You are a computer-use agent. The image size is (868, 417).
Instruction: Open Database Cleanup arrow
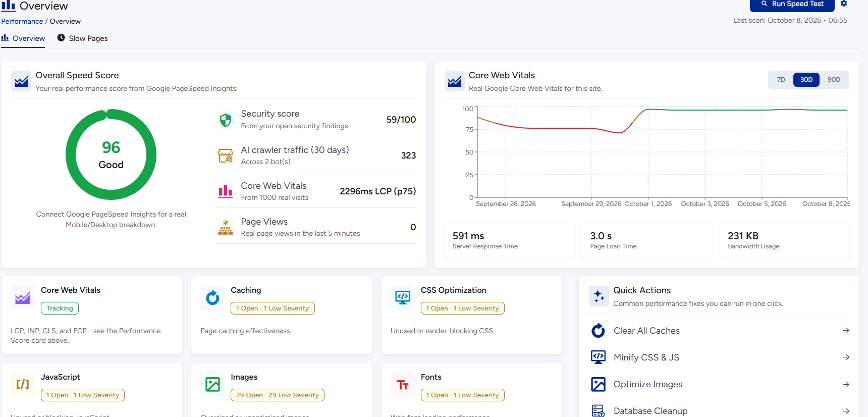coord(846,411)
